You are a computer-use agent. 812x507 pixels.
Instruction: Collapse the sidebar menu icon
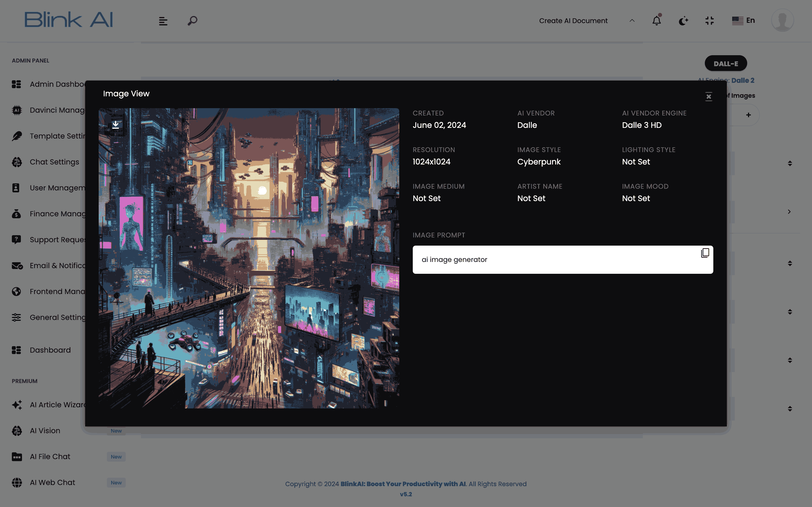(x=163, y=21)
